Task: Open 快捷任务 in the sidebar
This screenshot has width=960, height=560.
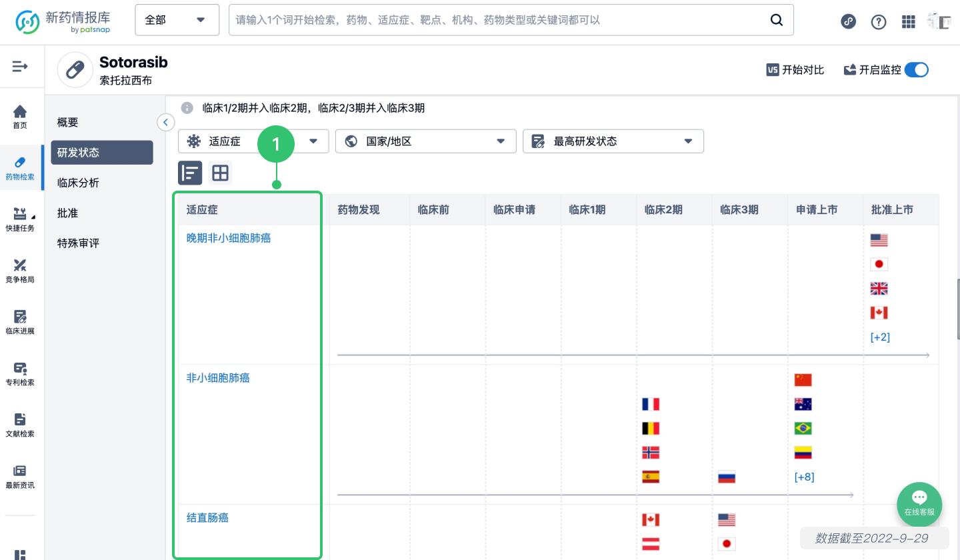Action: (21, 220)
